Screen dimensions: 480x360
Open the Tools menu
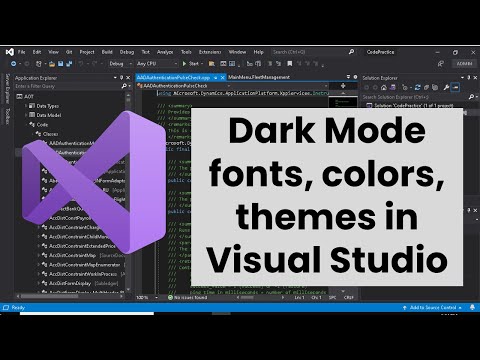(x=186, y=52)
